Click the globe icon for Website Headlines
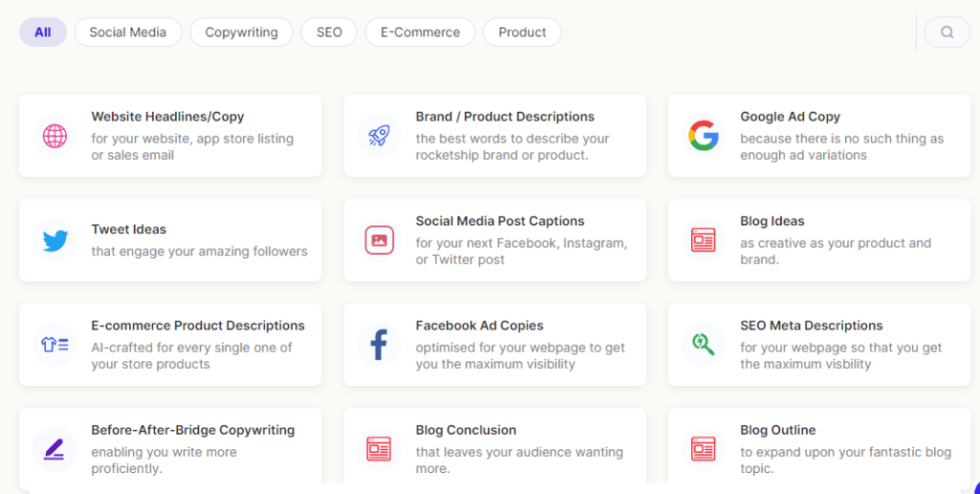Image resolution: width=980 pixels, height=494 pixels. tap(55, 136)
